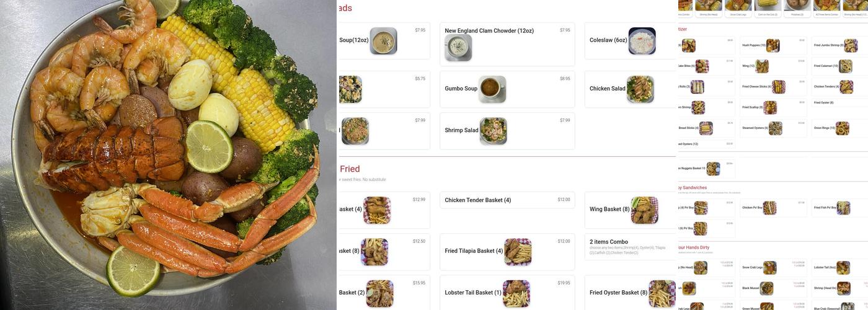
Task: Click the Chicken Salad photo
Action: pyautogui.click(x=640, y=89)
